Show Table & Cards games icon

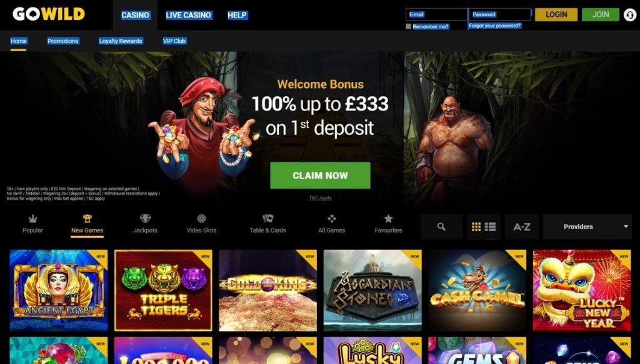tap(267, 219)
